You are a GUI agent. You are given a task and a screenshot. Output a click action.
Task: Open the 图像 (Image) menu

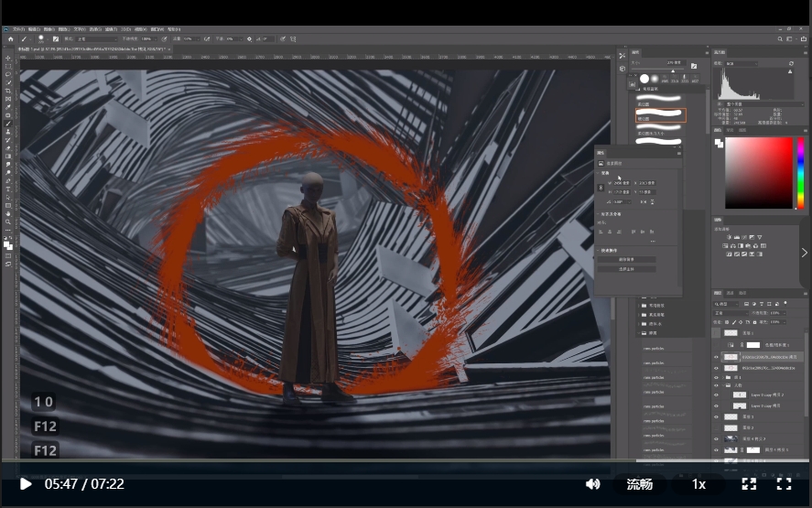click(x=49, y=29)
